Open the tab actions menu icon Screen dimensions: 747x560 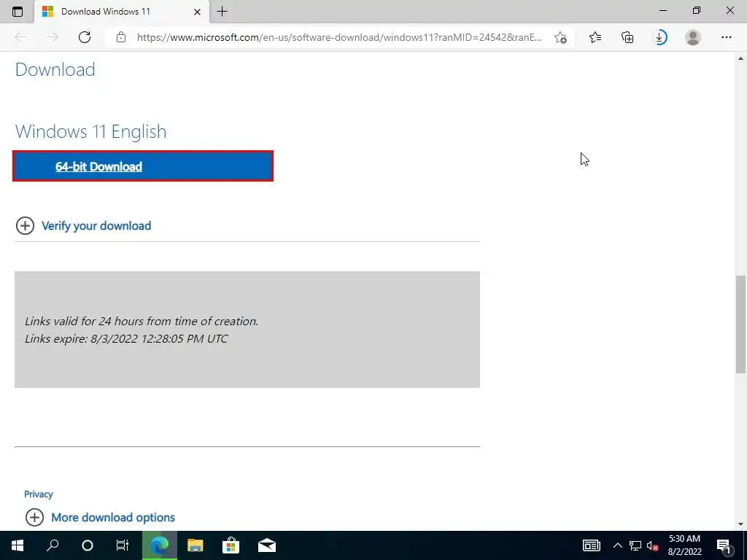coord(18,12)
